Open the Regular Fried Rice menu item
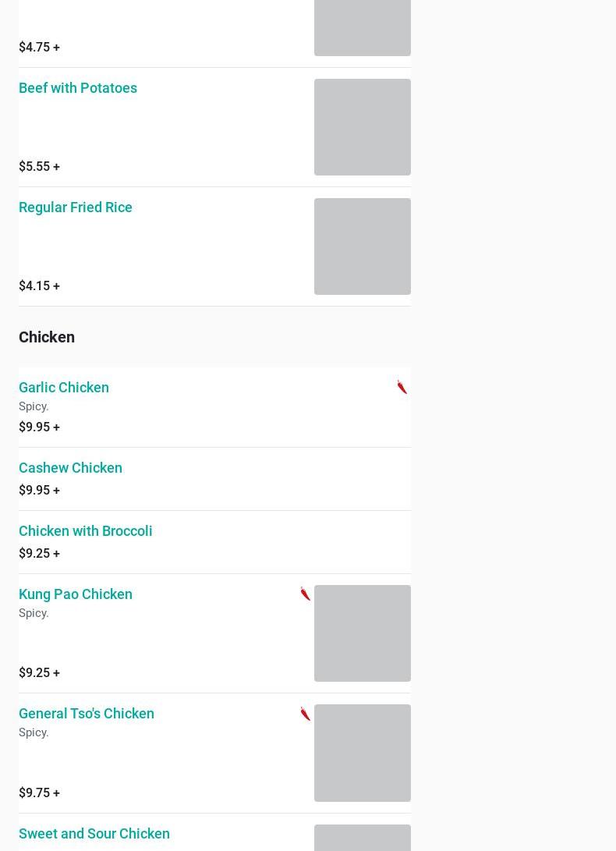The image size is (616, 851). [x=76, y=207]
